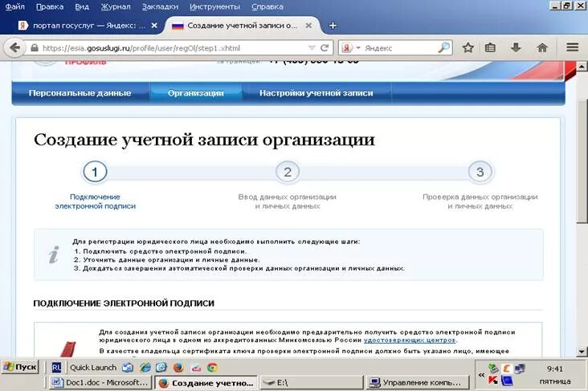The image size is (588, 391).
Task: Switch to 'Создание учетно...' taskbar button
Action: click(206, 383)
